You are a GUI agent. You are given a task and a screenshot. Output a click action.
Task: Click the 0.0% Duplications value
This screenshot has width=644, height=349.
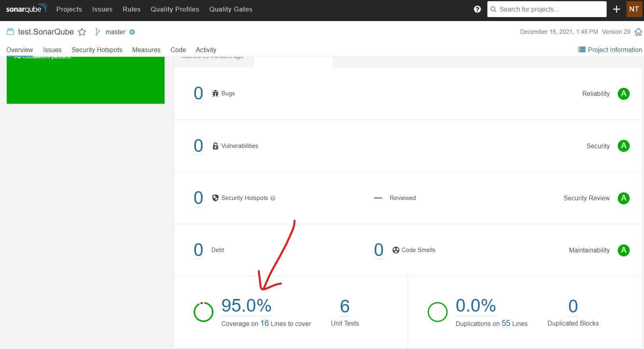[x=476, y=306]
